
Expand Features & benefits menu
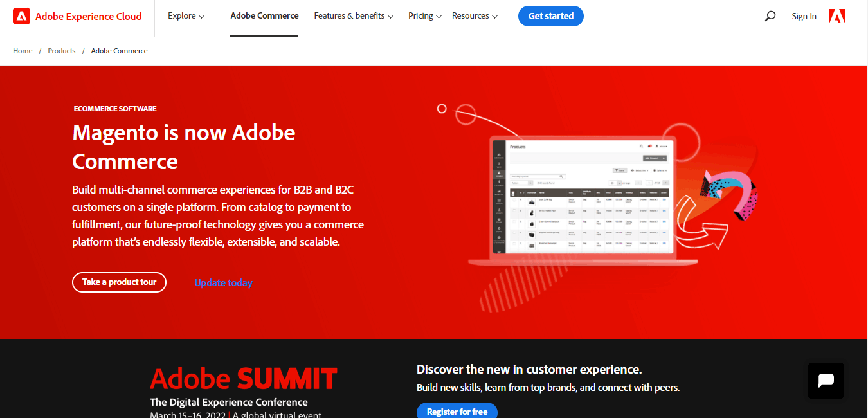[353, 16]
